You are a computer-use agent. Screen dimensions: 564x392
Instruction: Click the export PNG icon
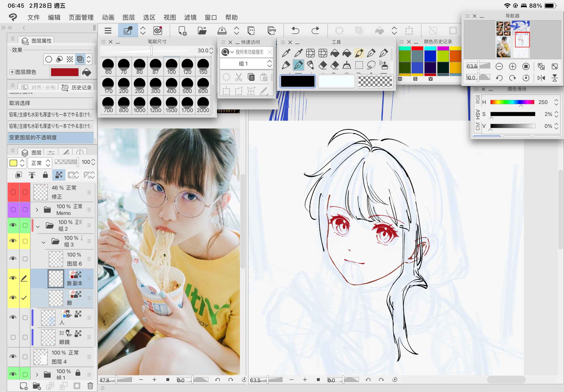(x=271, y=30)
